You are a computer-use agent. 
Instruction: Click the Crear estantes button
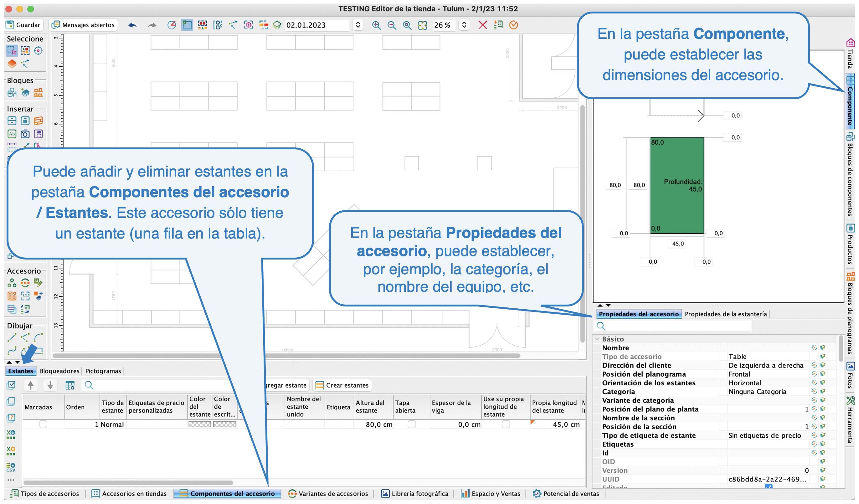[x=342, y=385]
